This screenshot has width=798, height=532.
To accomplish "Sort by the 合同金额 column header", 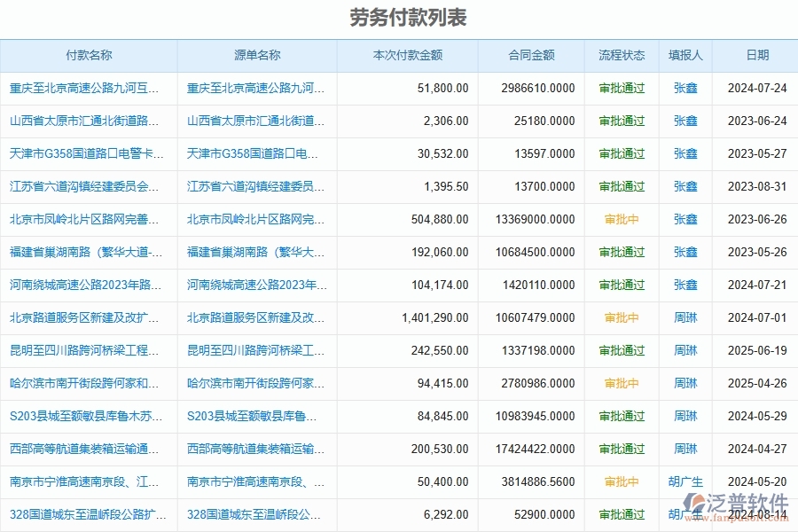I will point(532,55).
